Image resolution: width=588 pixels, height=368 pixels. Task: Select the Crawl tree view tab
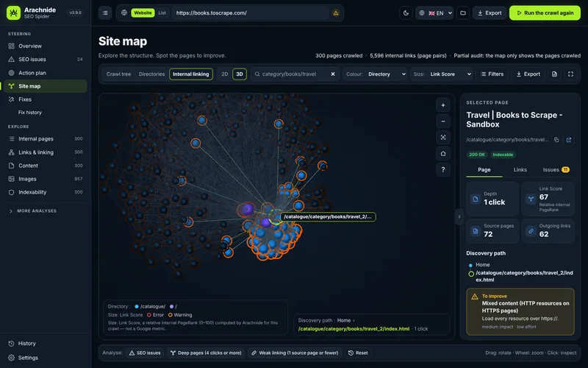118,74
